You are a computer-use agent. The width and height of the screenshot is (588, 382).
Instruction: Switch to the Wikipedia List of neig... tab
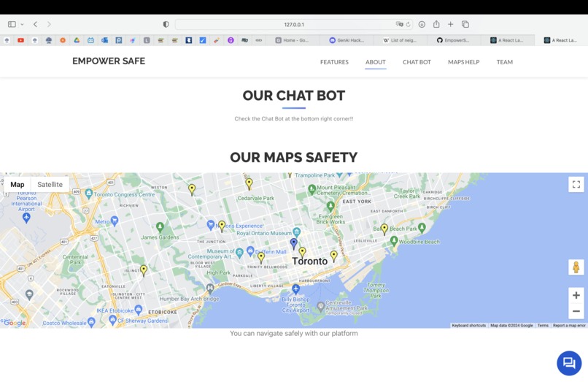coord(400,40)
